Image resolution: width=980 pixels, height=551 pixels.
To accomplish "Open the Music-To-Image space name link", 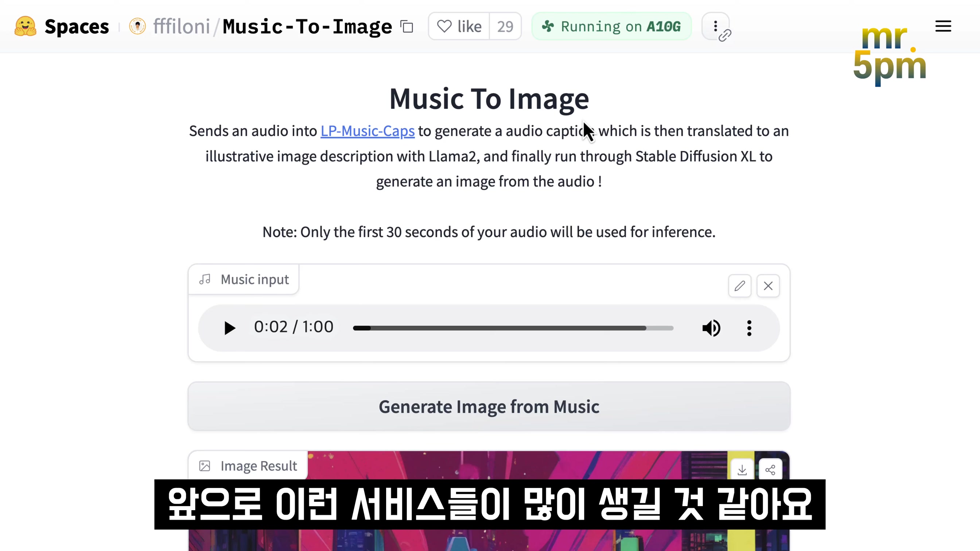I will point(307,27).
